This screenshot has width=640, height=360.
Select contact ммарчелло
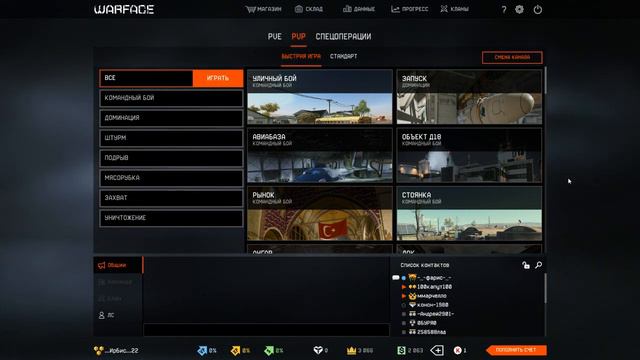[x=432, y=296]
